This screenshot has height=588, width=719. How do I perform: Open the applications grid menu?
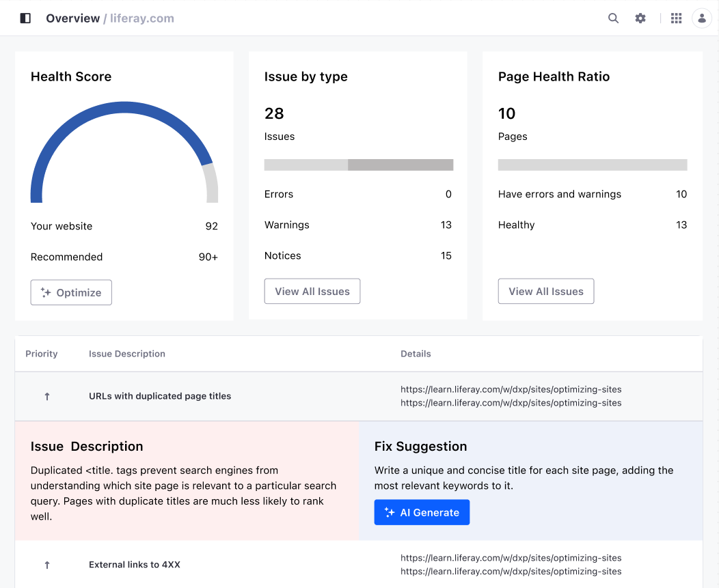tap(676, 18)
